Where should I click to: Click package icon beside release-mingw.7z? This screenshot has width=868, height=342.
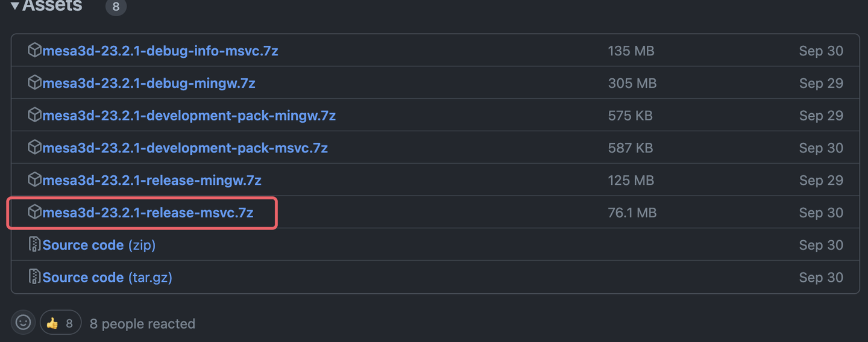(x=34, y=179)
